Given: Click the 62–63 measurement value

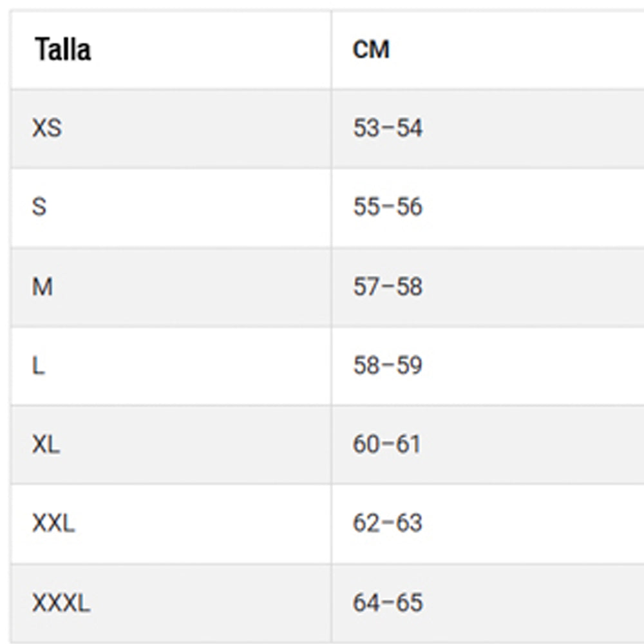Looking at the screenshot, I should pos(388,524).
